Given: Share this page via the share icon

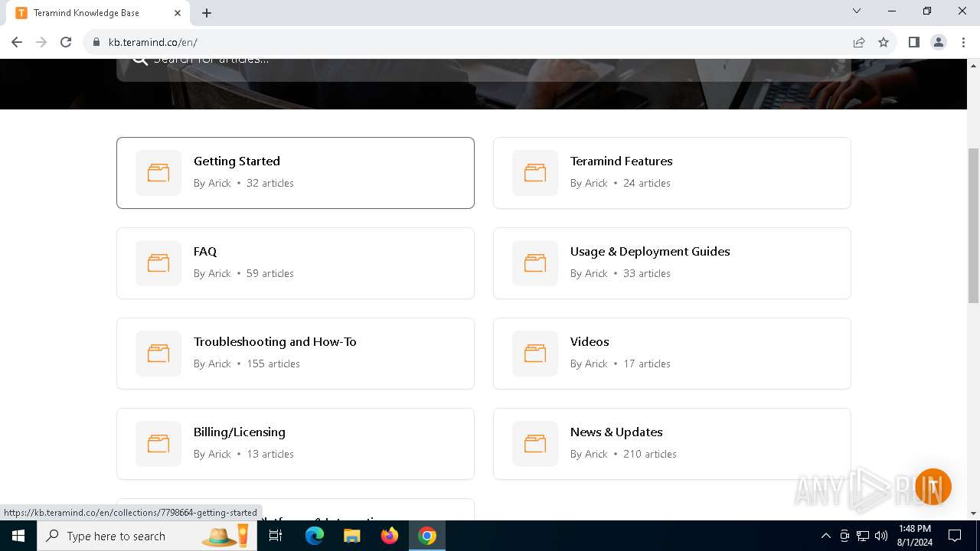Looking at the screenshot, I should pos(859,42).
